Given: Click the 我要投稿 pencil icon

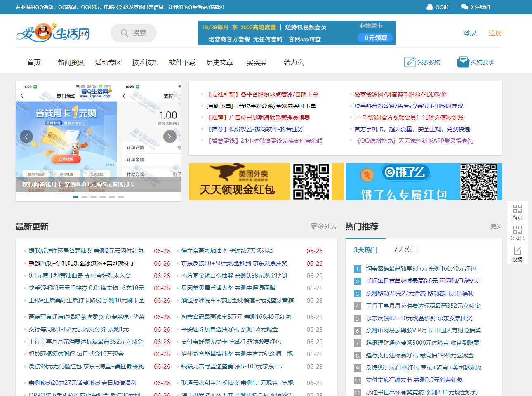Looking at the screenshot, I should point(410,62).
